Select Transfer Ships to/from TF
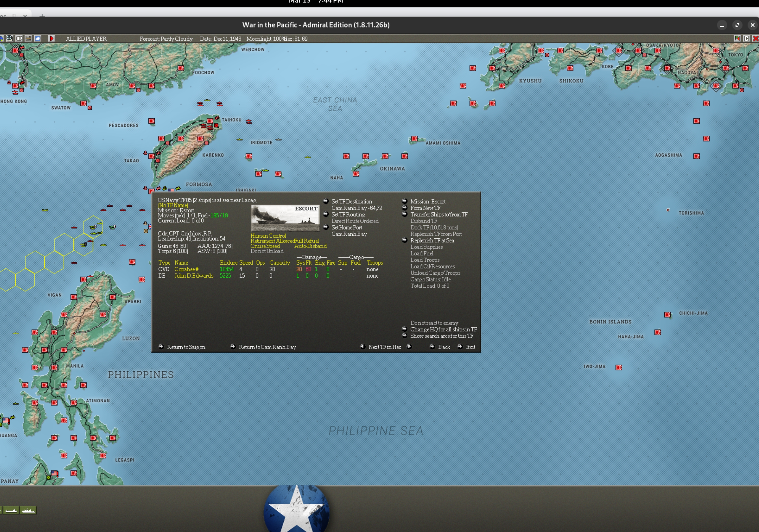Viewport: 759px width, 532px height. pos(439,215)
